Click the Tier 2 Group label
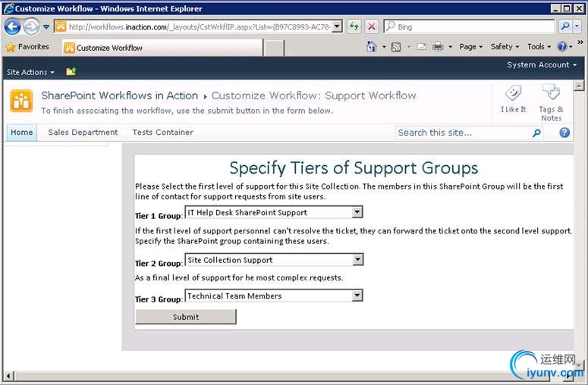Image resolution: width=588 pixels, height=385 pixels. [159, 264]
